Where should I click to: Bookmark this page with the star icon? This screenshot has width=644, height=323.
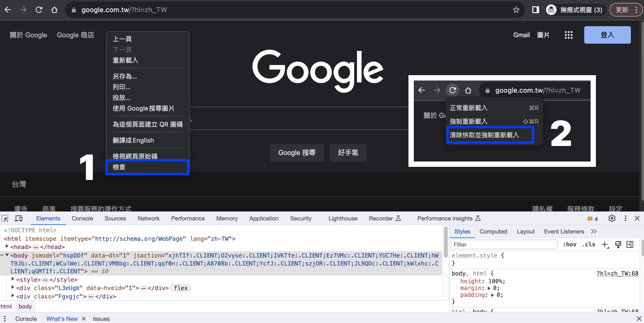tap(516, 10)
